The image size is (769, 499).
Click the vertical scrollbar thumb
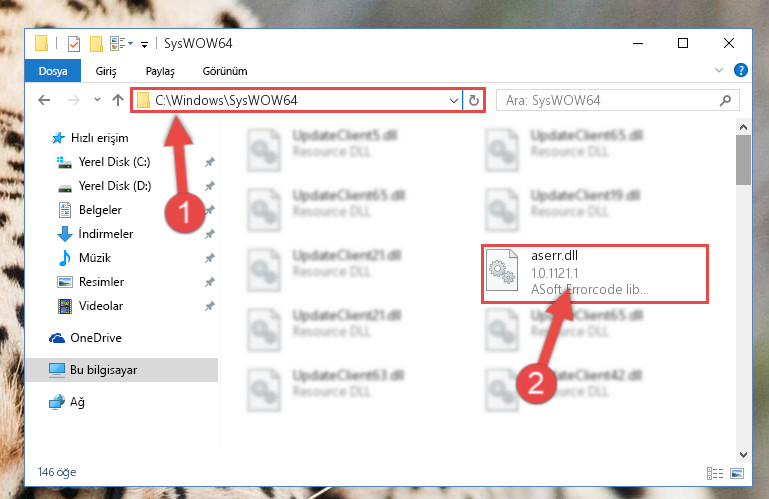(x=743, y=160)
